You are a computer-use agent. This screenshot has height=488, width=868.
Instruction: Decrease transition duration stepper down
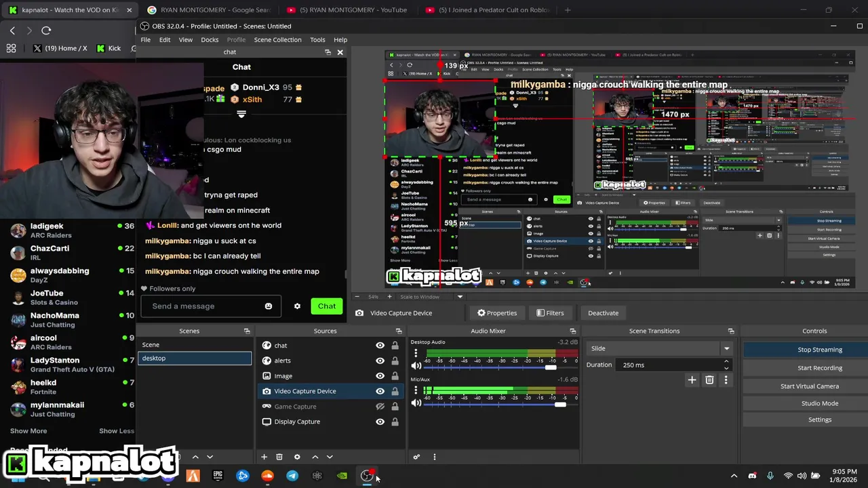(x=726, y=368)
